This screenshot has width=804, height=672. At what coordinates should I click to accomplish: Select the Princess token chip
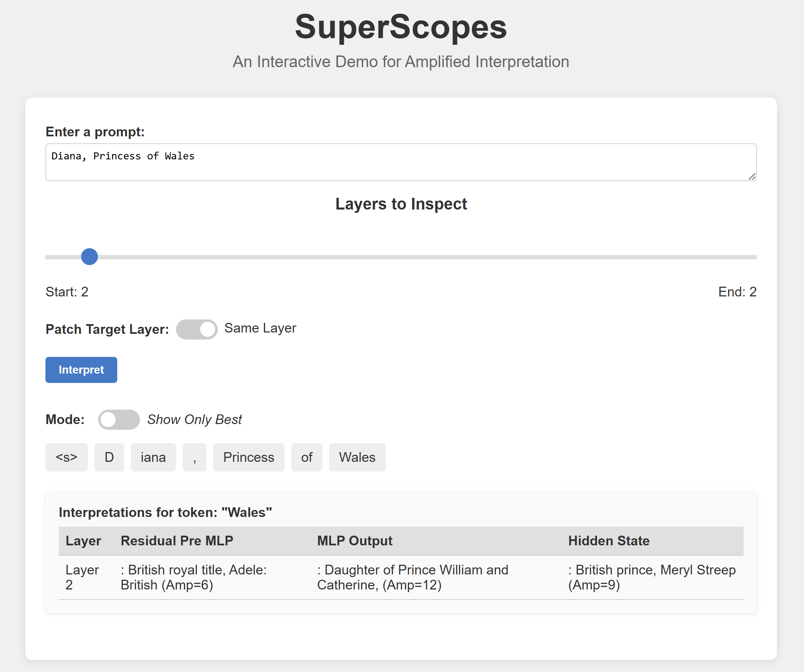point(249,457)
